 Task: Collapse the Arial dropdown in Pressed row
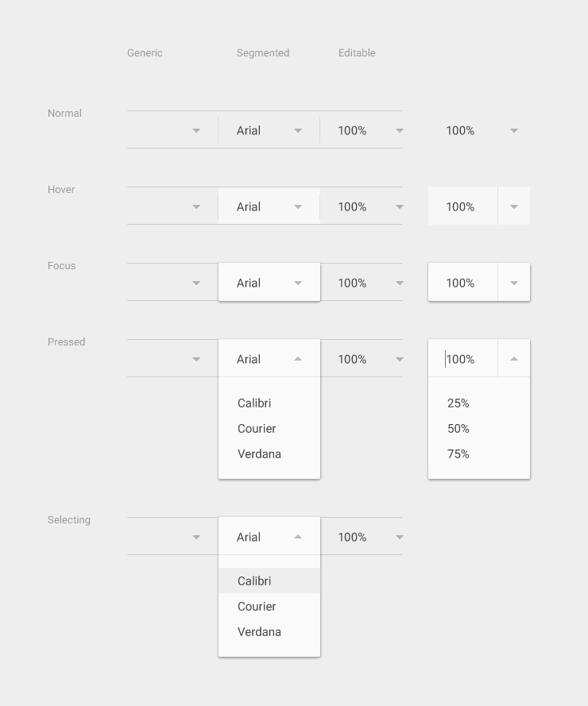point(298,359)
